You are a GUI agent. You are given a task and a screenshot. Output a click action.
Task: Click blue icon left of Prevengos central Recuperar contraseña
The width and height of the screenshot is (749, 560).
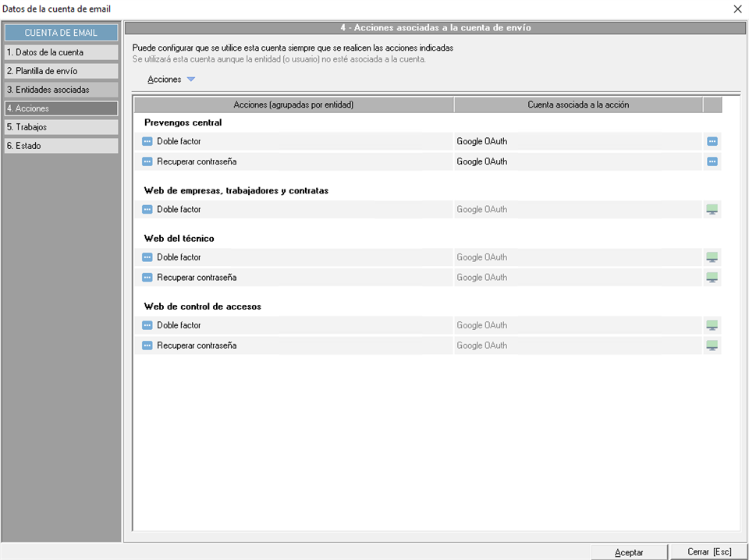147,162
